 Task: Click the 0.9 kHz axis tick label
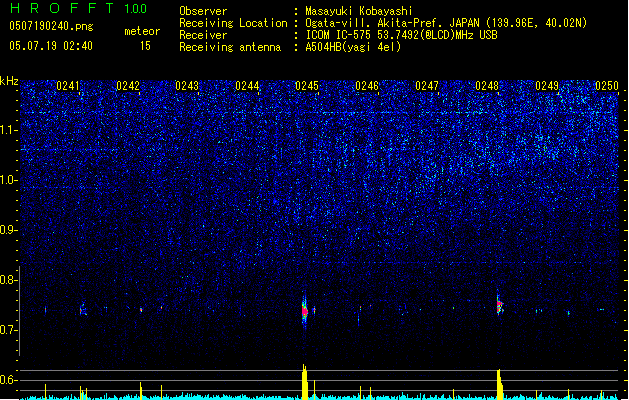[9, 230]
